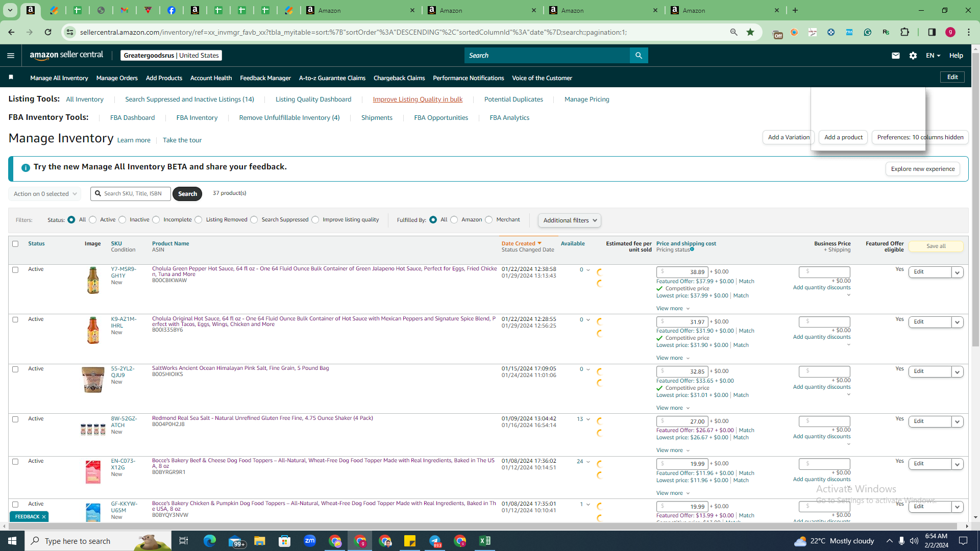Screen dimensions: 980x551
Task: Open the browser extensions puzzle icon
Action: tap(905, 32)
